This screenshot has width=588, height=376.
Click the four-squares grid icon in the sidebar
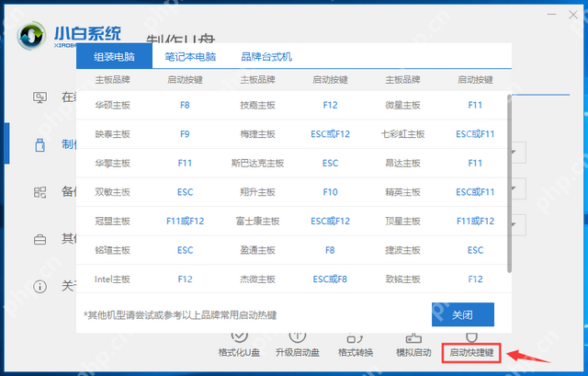[x=40, y=193]
